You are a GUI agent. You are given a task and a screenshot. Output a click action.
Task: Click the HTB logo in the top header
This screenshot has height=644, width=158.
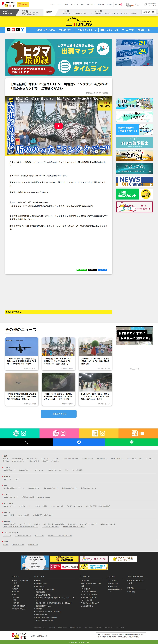click(8, 5)
